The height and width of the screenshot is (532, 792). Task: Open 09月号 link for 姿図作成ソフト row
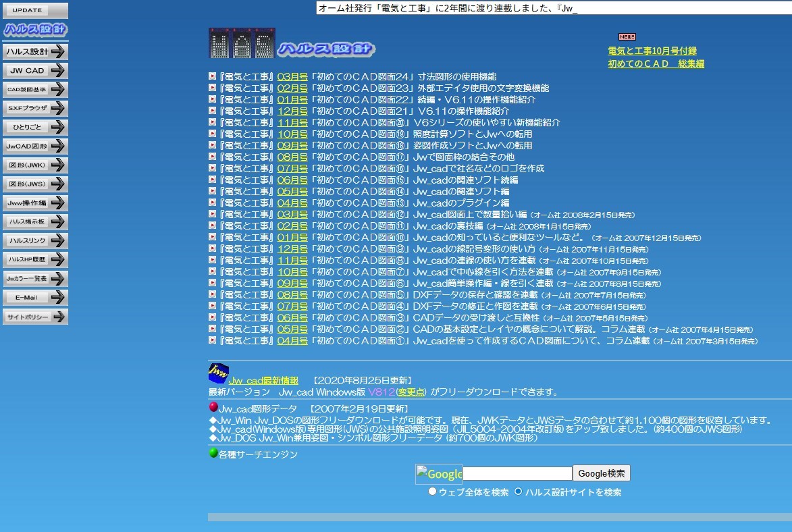pos(292,146)
